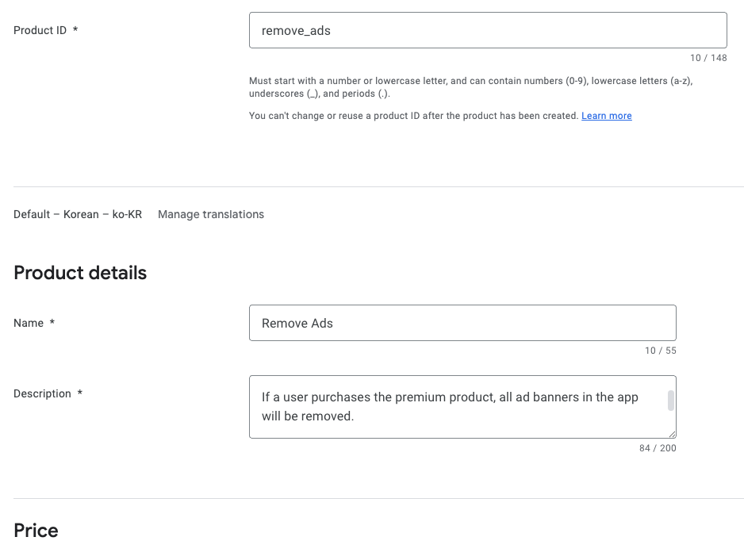744x560 pixels.
Task: Click the 84 / 200 character counter
Action: click(657, 448)
